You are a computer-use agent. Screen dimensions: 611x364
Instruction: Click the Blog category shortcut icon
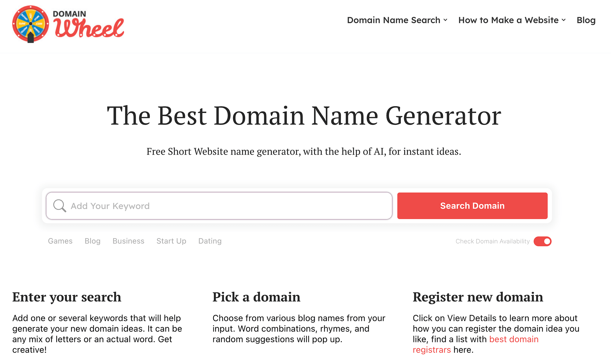[x=92, y=241]
